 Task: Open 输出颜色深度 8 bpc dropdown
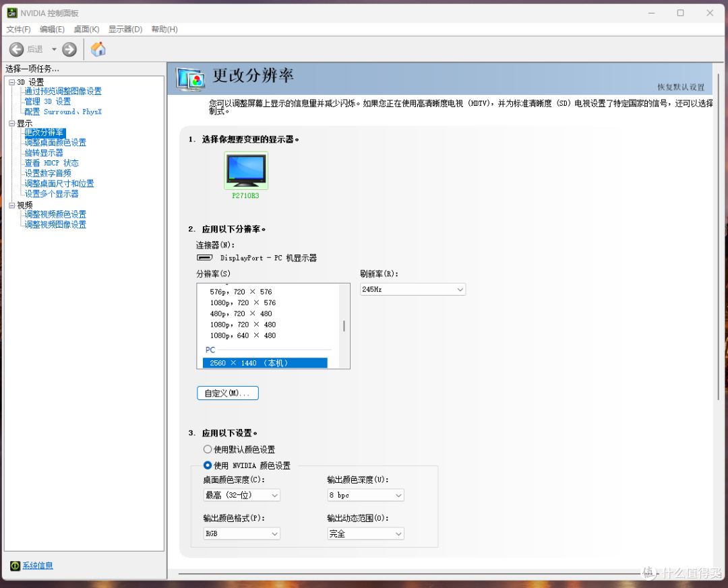tap(365, 495)
